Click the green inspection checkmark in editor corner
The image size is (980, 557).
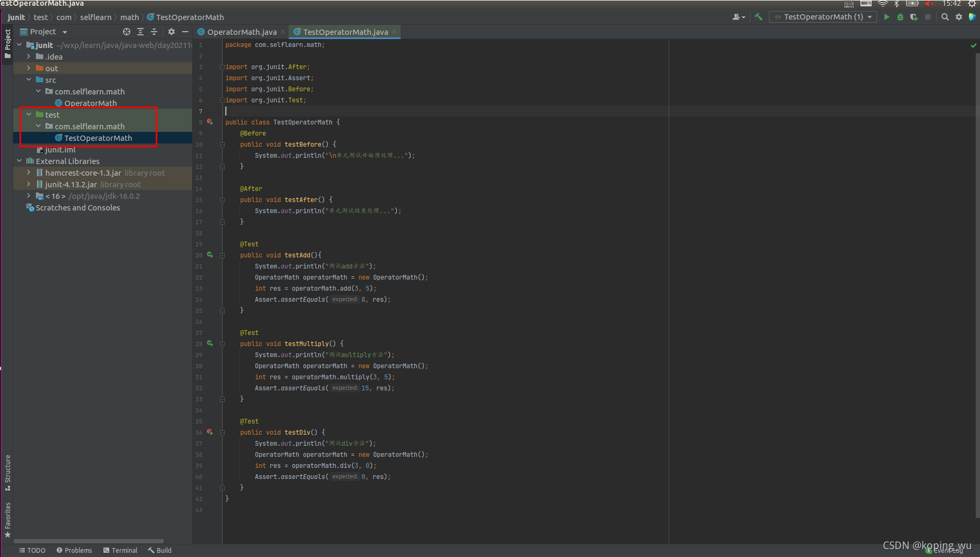click(974, 45)
